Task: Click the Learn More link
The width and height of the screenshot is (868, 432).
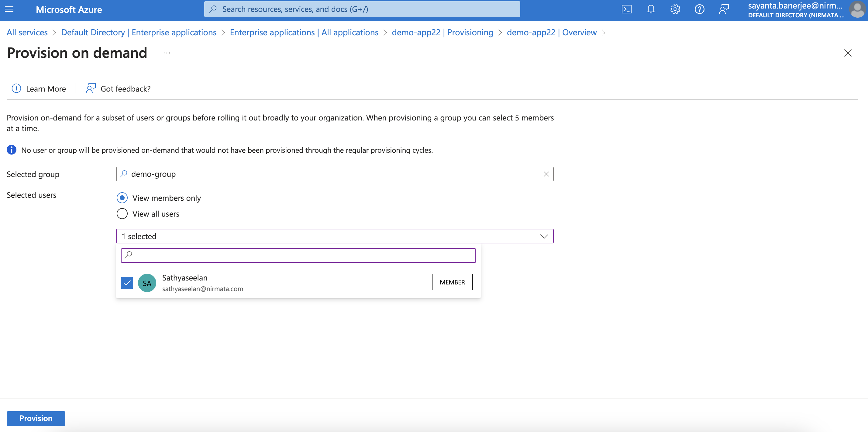Action: point(46,89)
